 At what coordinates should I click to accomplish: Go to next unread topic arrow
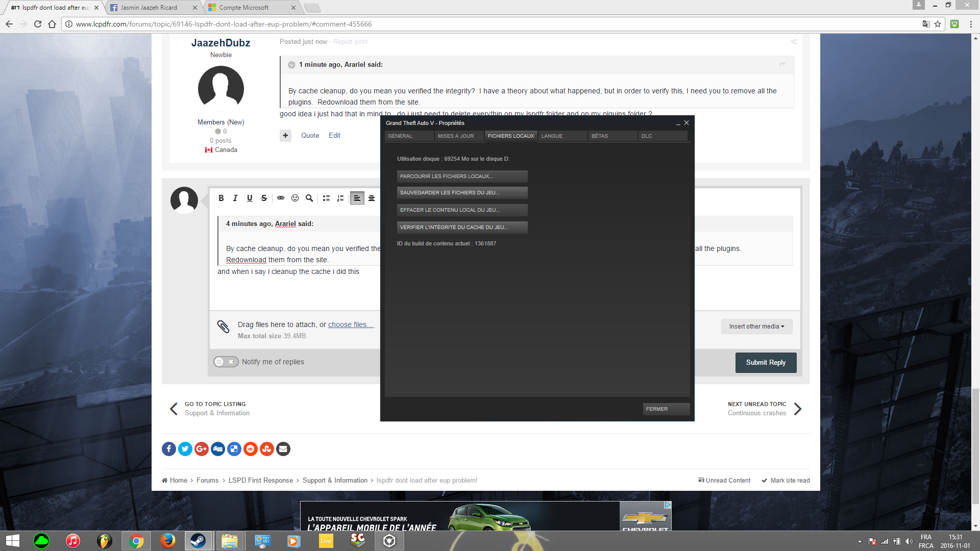(x=798, y=409)
